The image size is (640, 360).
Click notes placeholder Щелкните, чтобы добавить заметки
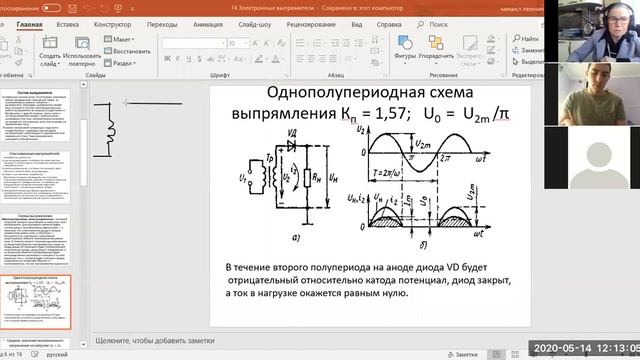coord(155,340)
